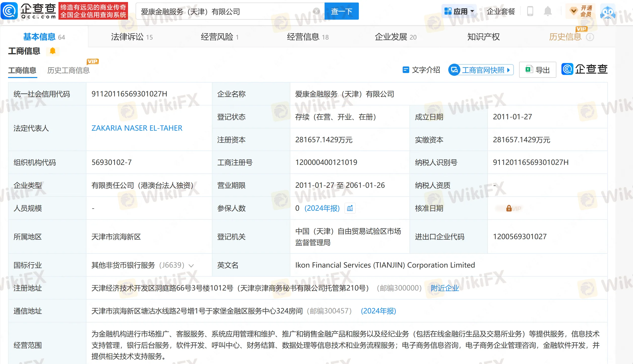Screen dimensions: 633x364
Task: Click registered capital 281657.1429万元 value
Action: (x=324, y=140)
